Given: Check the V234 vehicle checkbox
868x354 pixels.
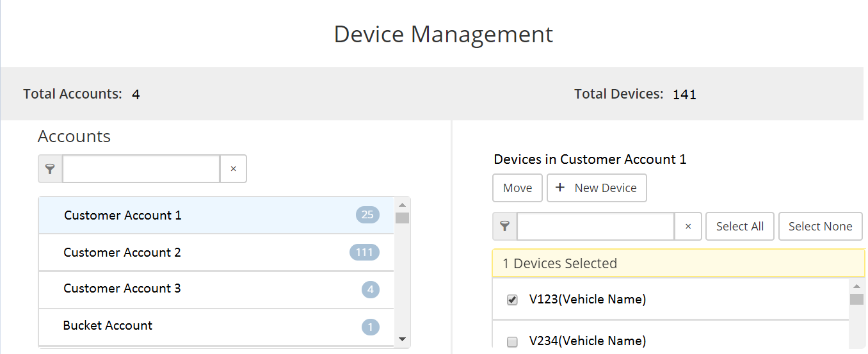Looking at the screenshot, I should 512,342.
